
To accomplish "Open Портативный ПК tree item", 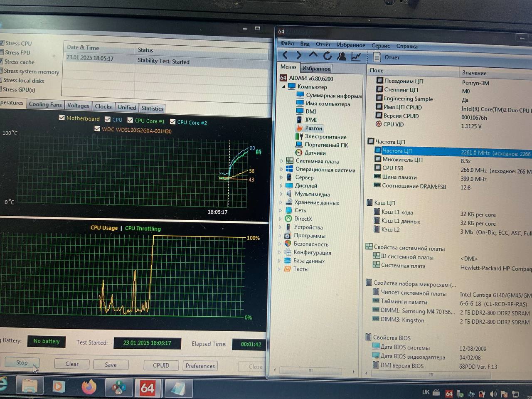I will coord(322,145).
